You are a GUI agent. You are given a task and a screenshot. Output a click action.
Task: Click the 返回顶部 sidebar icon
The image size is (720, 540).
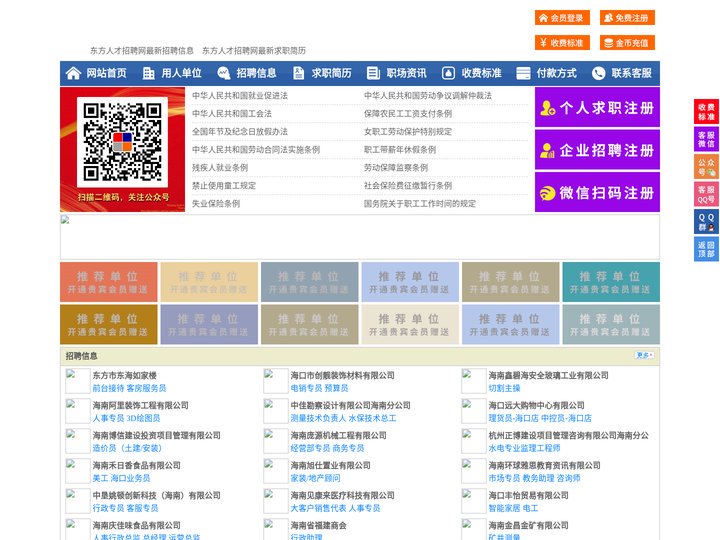706,249
